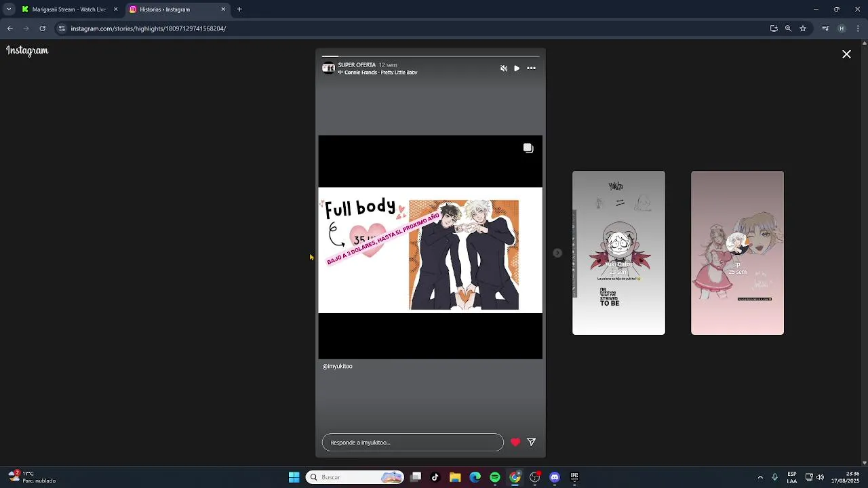Tap the multi-image carousel icon on post
The height and width of the screenshot is (488, 868).
[x=528, y=148]
